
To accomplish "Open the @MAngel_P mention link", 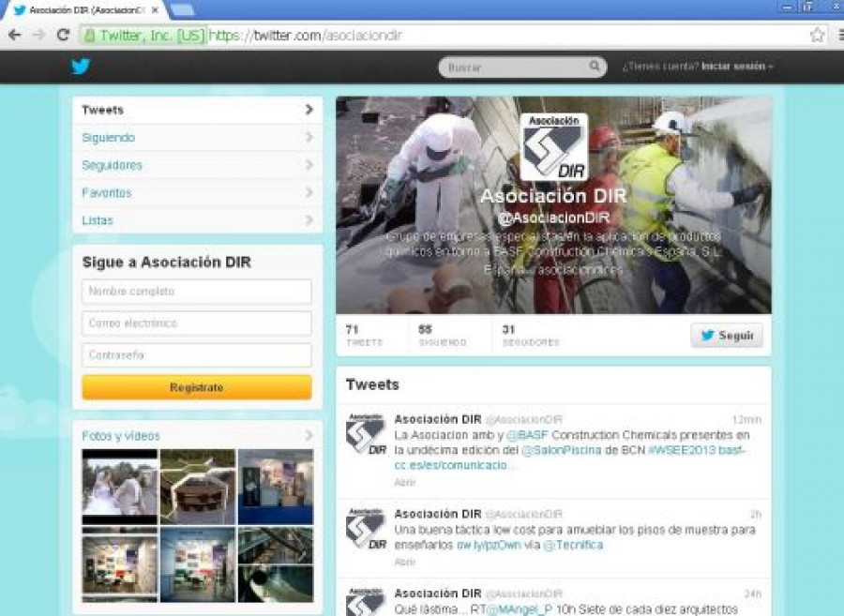I will click(520, 609).
